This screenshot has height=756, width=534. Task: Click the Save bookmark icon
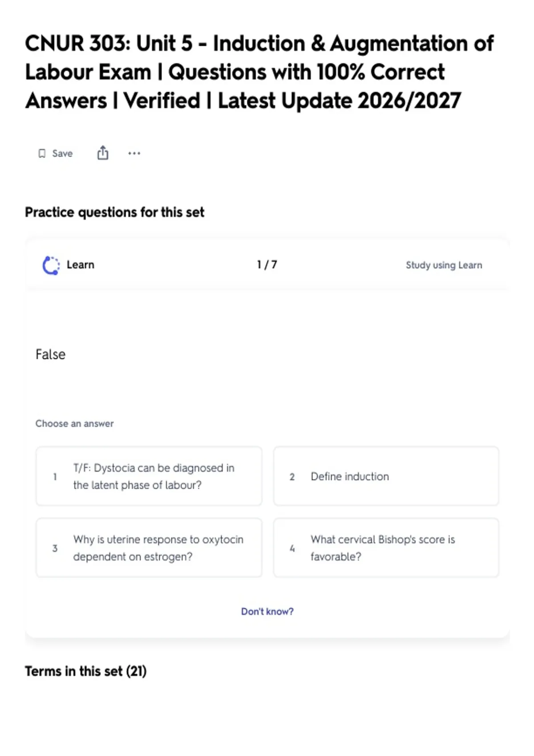42,153
